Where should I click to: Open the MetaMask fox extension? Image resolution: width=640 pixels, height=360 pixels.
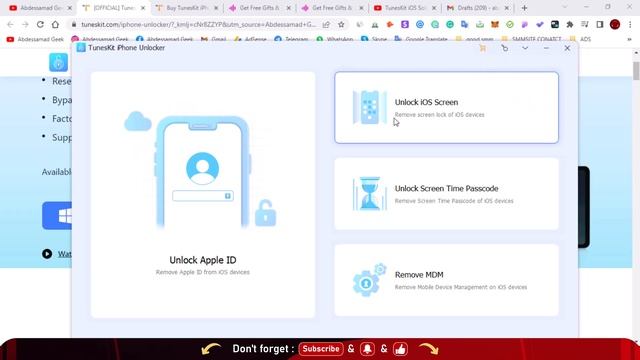495,24
